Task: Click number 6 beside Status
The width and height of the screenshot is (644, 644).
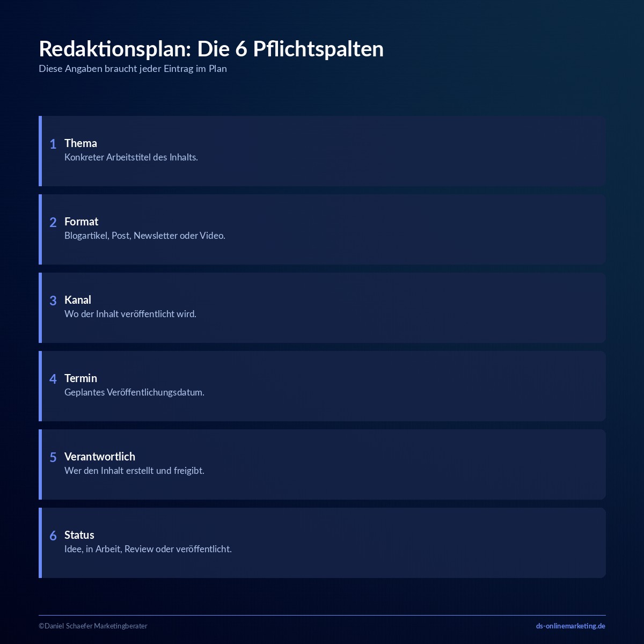Action: point(53,536)
